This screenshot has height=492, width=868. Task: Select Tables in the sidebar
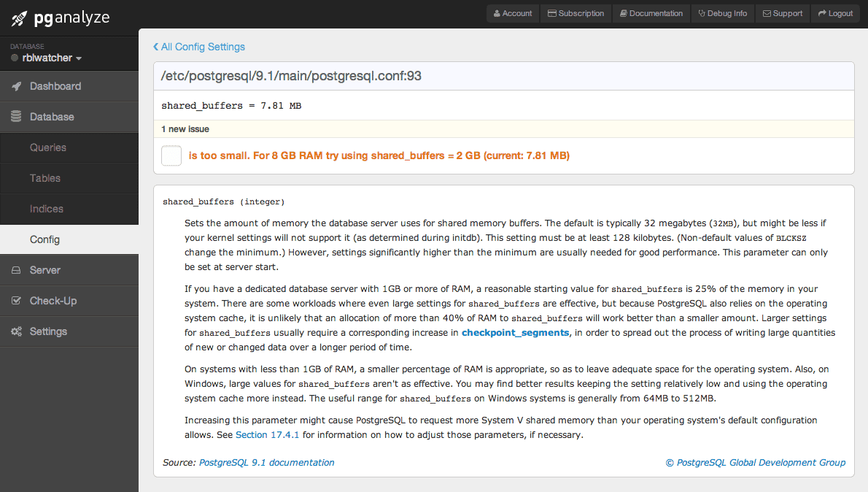click(45, 178)
